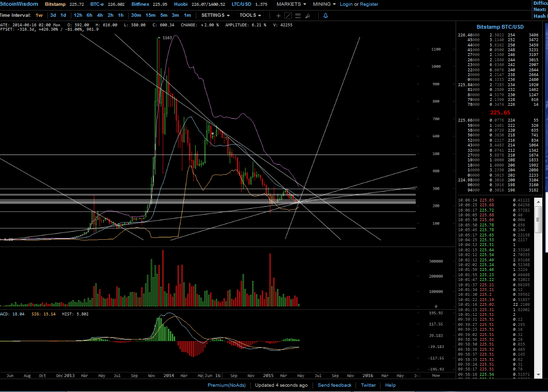Click the Send feedback link
Viewport: 548px width, 392px height.
(x=335, y=385)
